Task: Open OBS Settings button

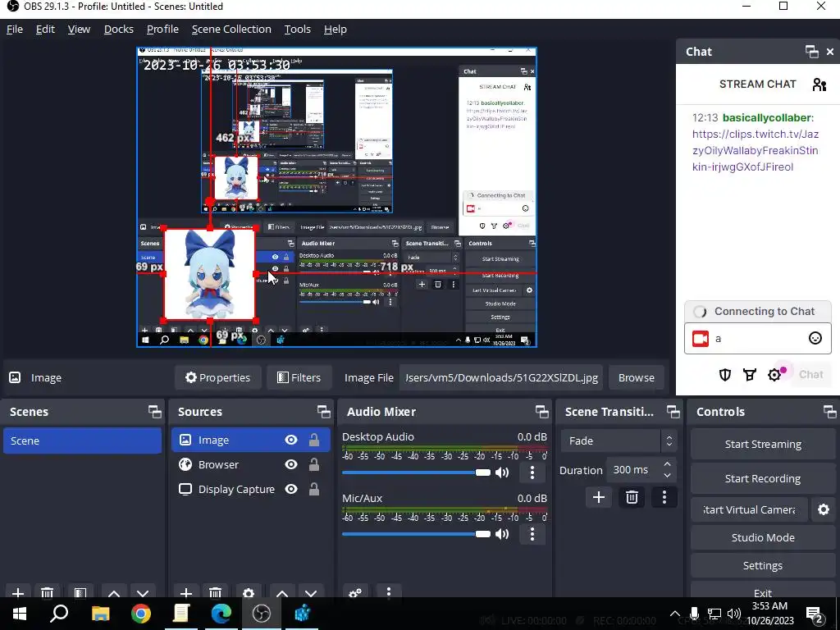Action: click(x=763, y=565)
